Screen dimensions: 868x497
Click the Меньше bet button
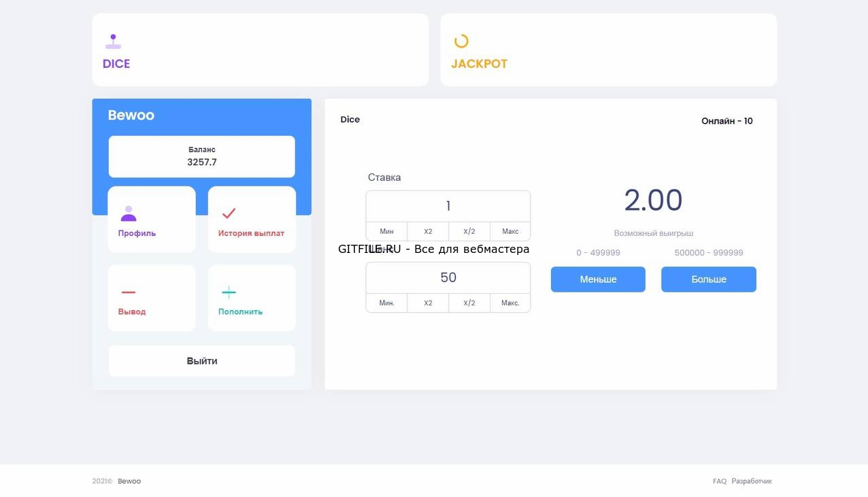click(x=598, y=279)
